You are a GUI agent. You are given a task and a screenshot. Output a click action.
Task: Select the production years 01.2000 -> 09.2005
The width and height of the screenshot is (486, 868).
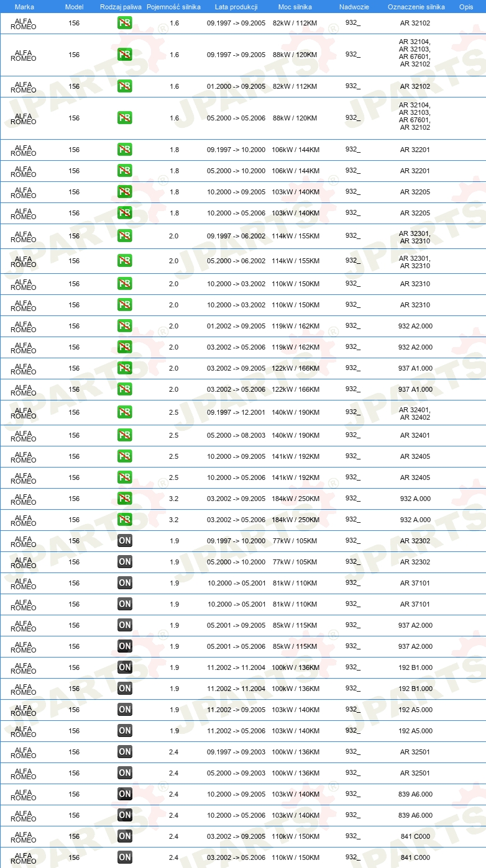[236, 86]
